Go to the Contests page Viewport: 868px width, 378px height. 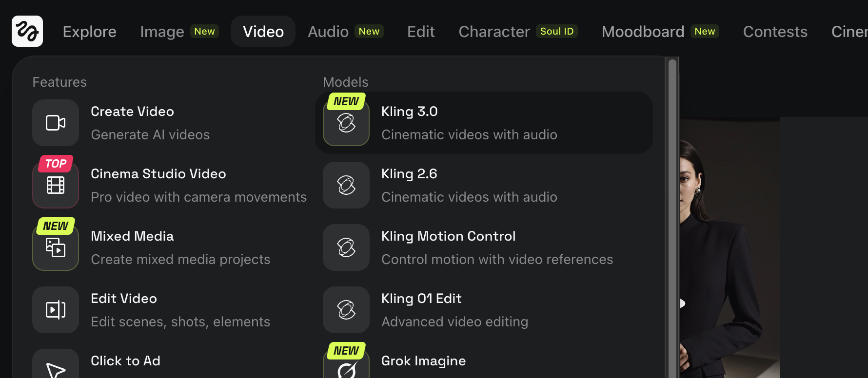775,32
